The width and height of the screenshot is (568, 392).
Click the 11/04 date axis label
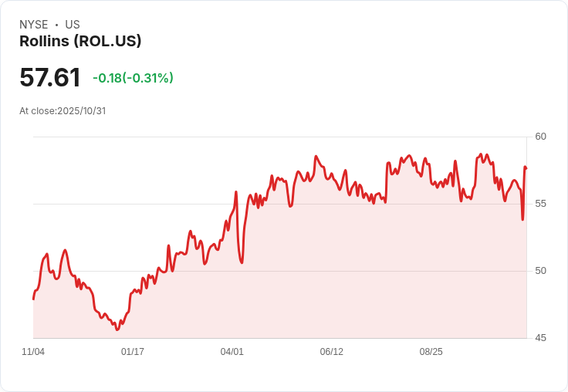(x=33, y=352)
